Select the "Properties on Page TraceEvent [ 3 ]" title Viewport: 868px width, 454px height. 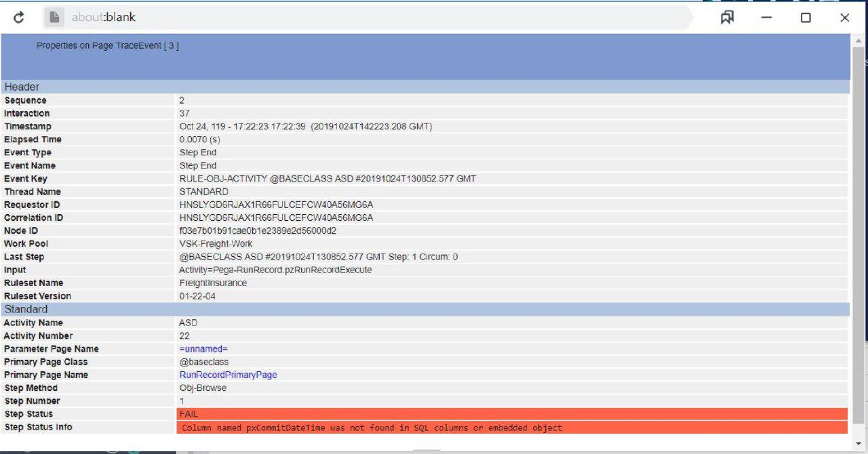(x=108, y=46)
